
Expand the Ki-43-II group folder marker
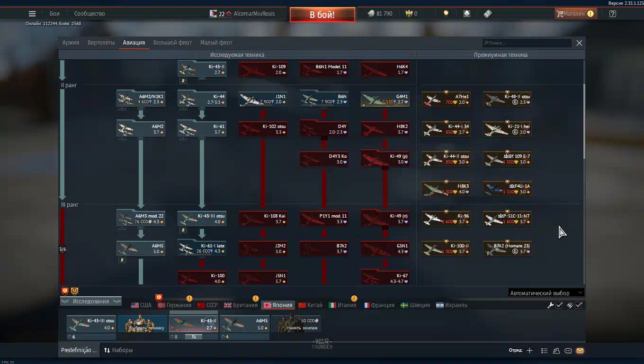tap(183, 81)
